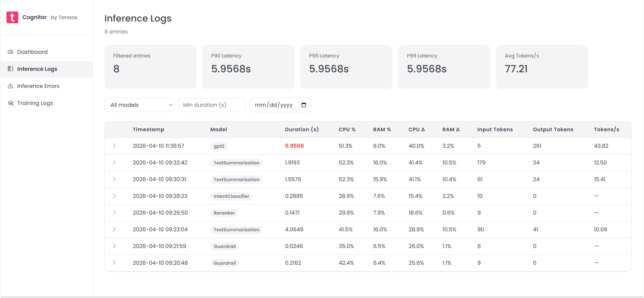
Task: Expand the 09:21:59 Guardrail row
Action: [114, 246]
